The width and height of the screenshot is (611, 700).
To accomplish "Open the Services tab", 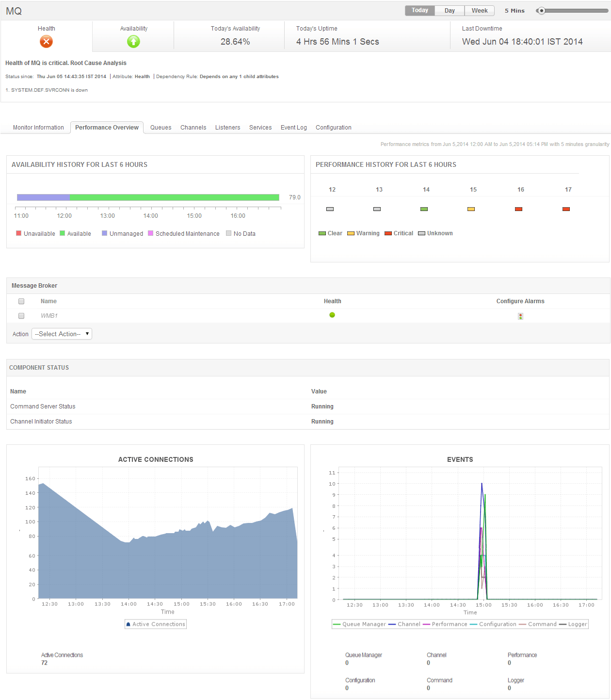I will click(x=260, y=128).
